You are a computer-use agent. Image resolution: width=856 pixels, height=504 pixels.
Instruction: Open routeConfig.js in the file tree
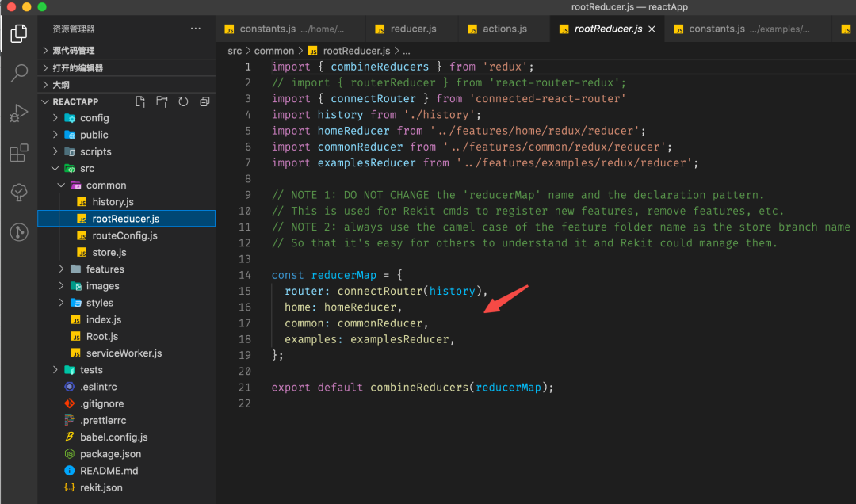point(124,235)
